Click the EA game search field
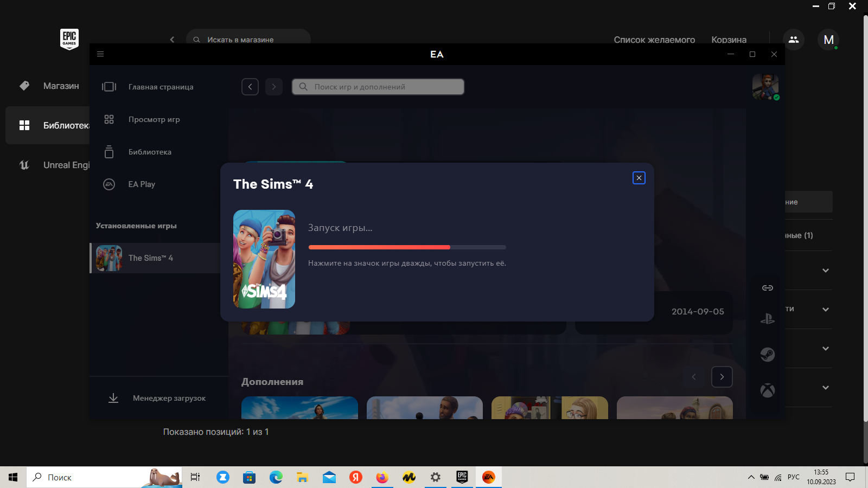 378,87
